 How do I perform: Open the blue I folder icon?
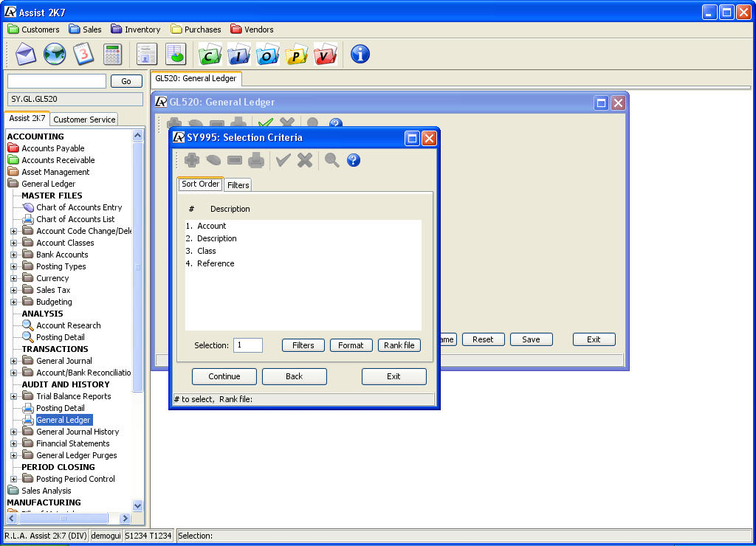(238, 54)
